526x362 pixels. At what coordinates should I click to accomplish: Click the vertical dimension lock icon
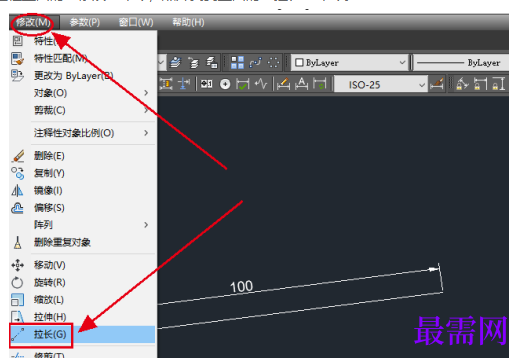pos(498,84)
